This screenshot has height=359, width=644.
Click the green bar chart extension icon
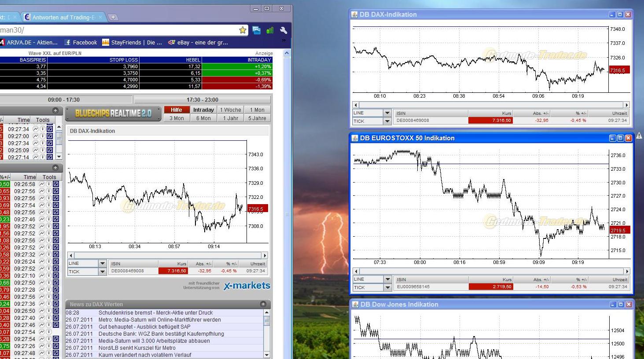(x=270, y=30)
